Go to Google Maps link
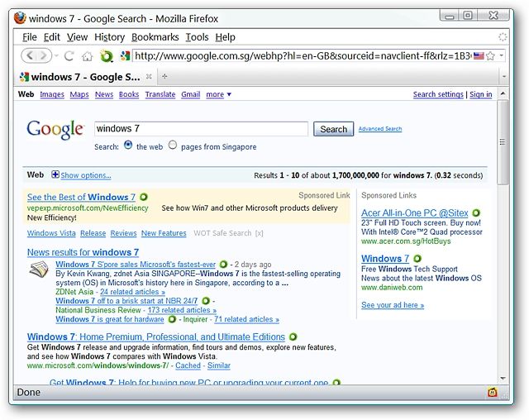This screenshot has width=529, height=420. pos(79,94)
